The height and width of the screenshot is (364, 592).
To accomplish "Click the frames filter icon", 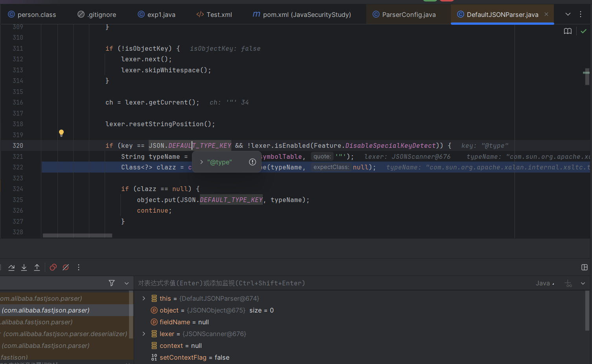I will coord(112,283).
